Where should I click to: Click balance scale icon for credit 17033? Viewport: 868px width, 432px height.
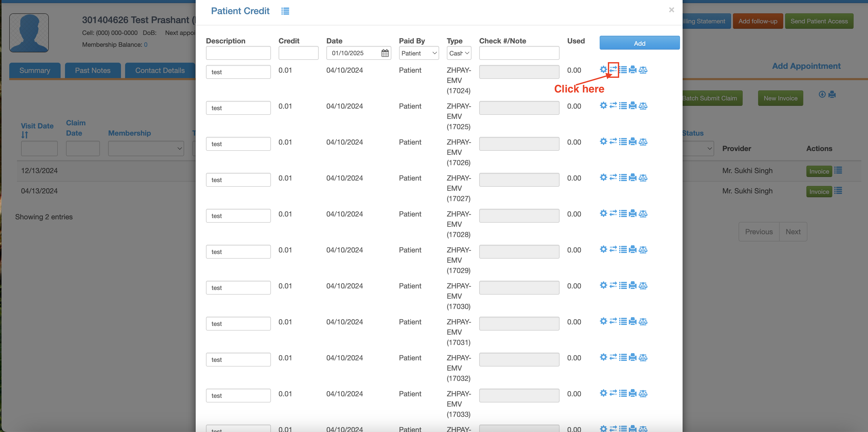click(x=643, y=393)
